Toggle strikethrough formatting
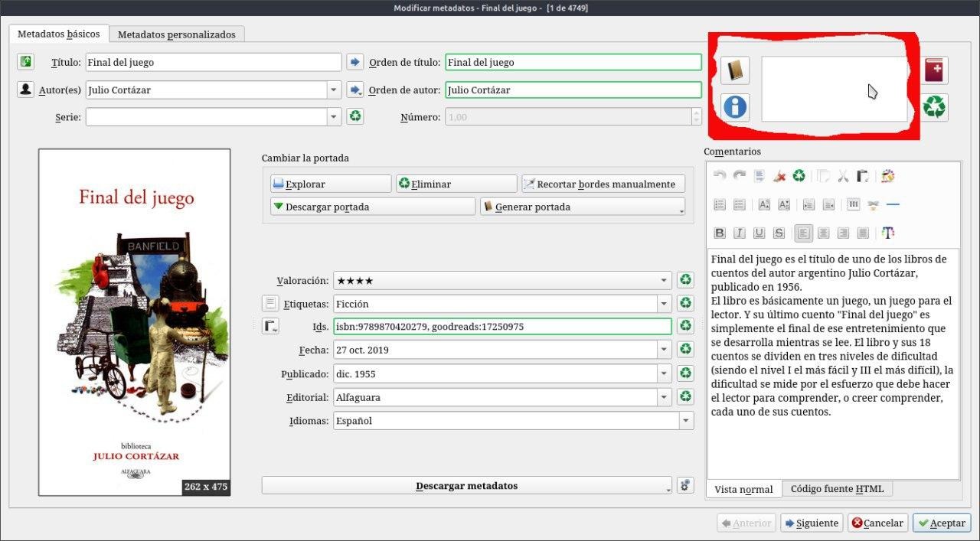 tap(779, 233)
